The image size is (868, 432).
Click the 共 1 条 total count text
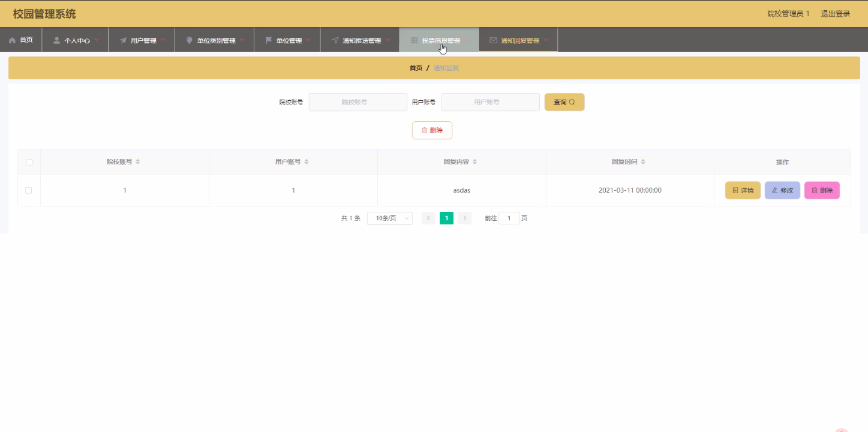click(351, 218)
